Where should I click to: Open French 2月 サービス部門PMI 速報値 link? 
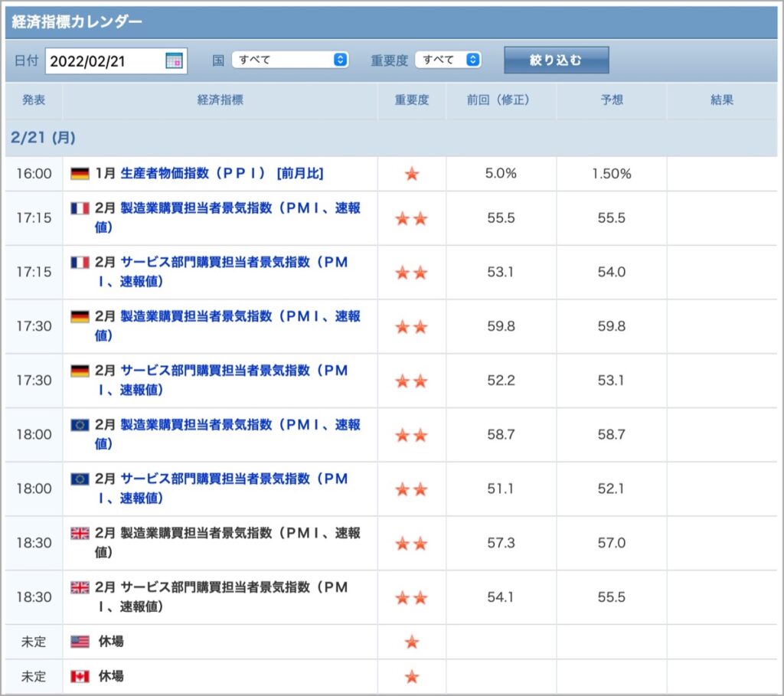221,272
